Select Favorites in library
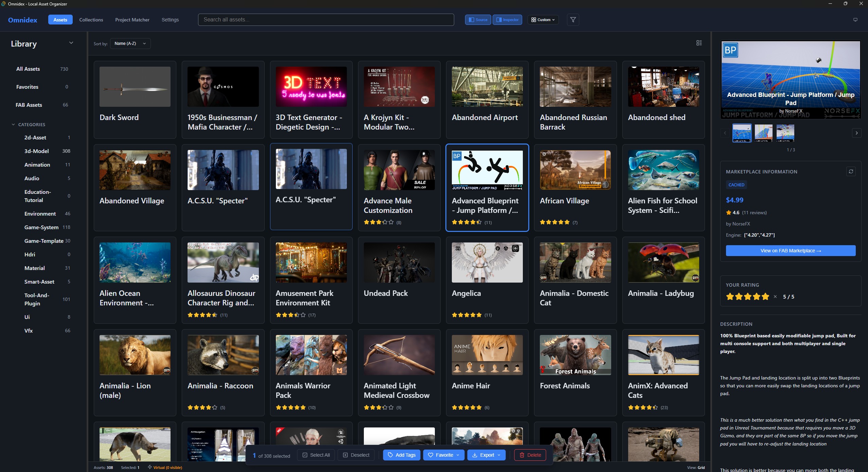This screenshot has width=868, height=472. (x=42, y=87)
